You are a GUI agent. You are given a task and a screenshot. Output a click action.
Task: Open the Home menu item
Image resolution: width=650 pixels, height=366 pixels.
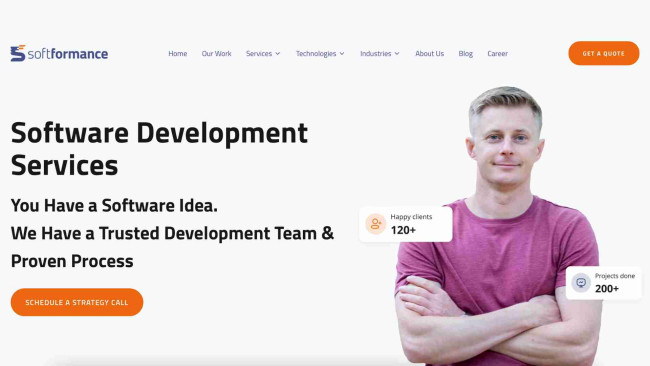point(177,53)
